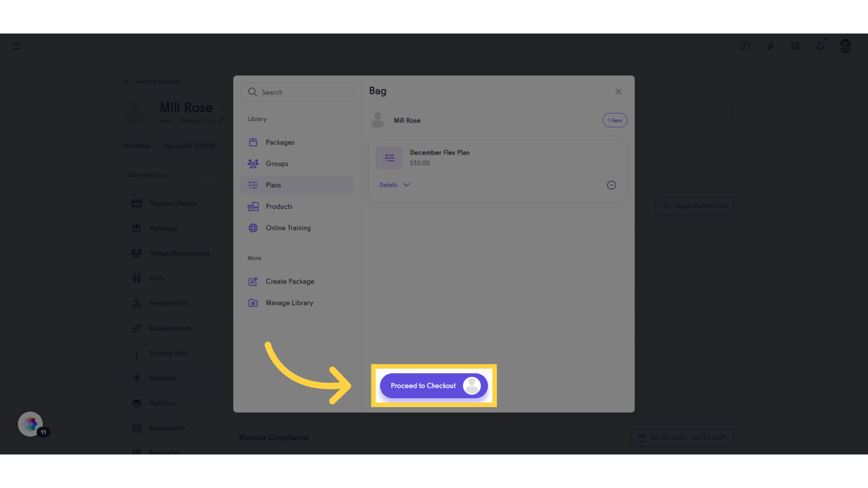Open the user profile avatar
Image resolution: width=868 pixels, height=488 pixels.
point(845,46)
